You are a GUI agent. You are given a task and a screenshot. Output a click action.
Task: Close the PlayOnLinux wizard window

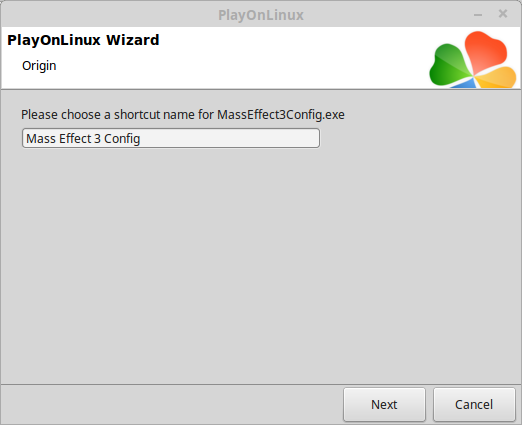tap(503, 14)
